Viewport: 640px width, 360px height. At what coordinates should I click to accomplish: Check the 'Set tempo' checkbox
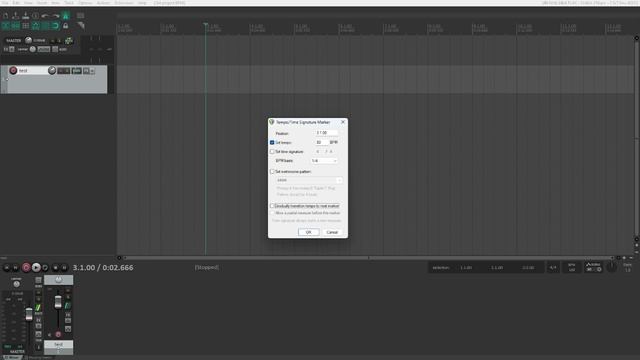[x=272, y=142]
